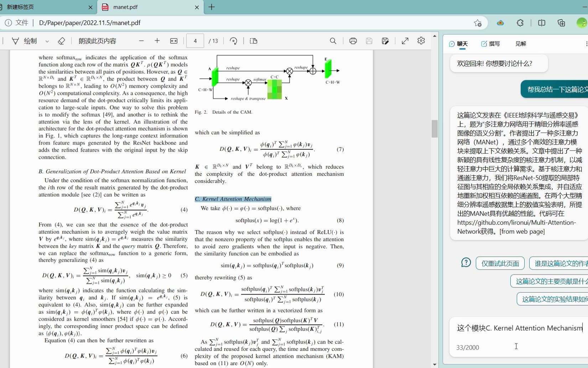Click the / 13 total pages label
Viewport: 588px width, 368px height.
[x=213, y=41]
